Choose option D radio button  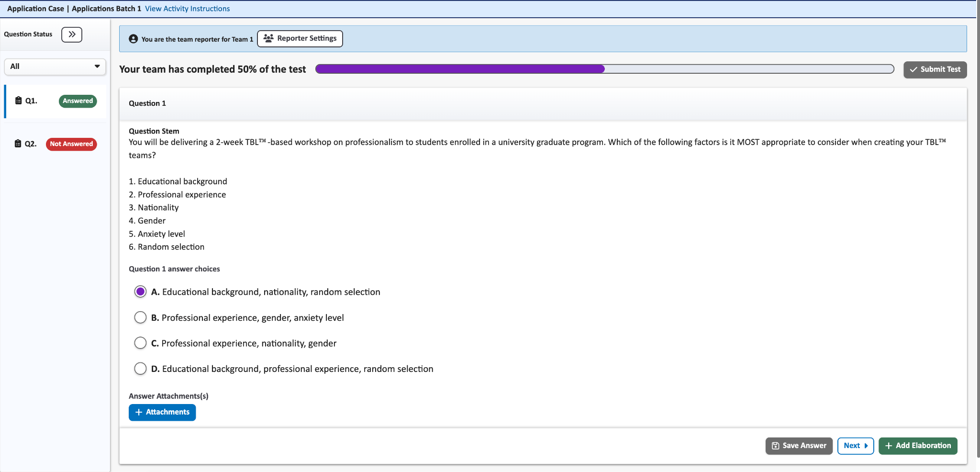click(140, 369)
